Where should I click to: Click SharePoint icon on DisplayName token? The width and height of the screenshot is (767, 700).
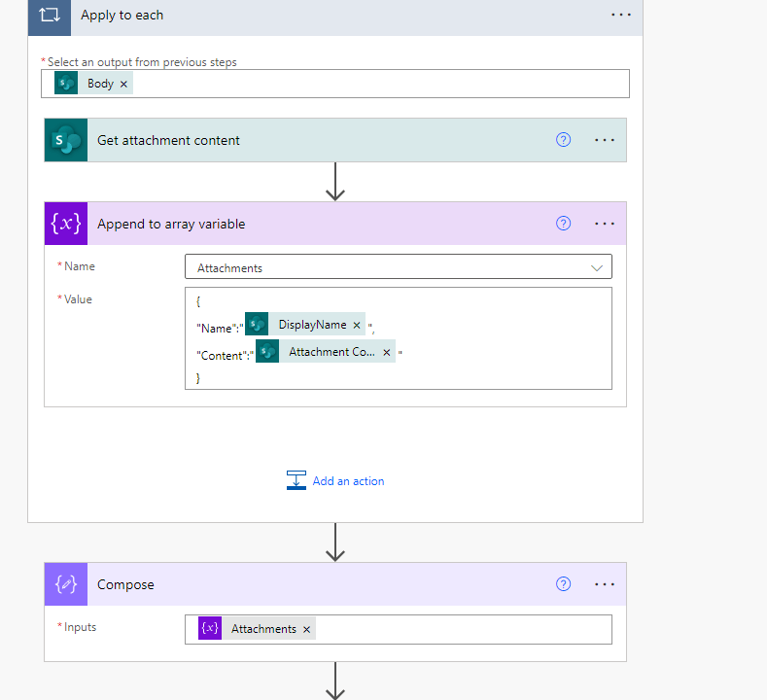pos(257,324)
